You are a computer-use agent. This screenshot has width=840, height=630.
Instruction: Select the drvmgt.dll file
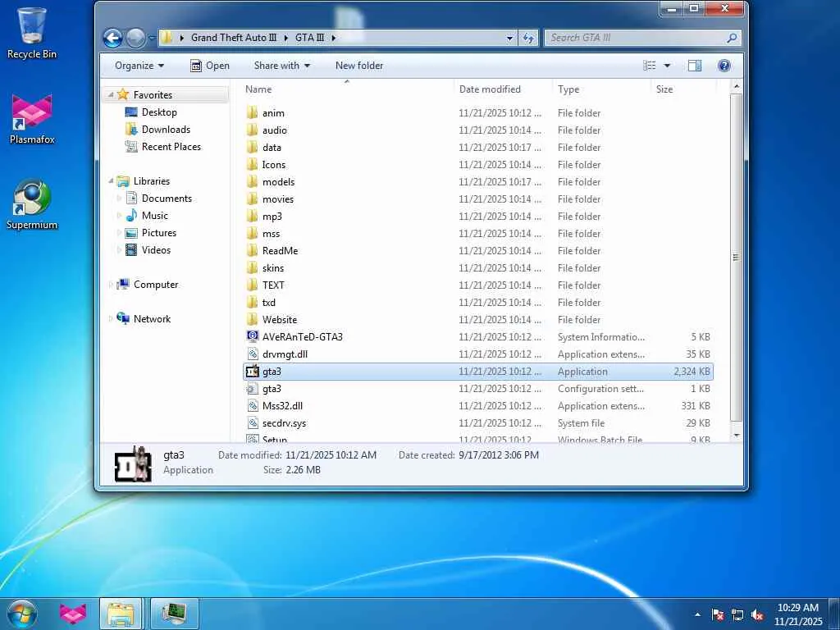point(478,354)
